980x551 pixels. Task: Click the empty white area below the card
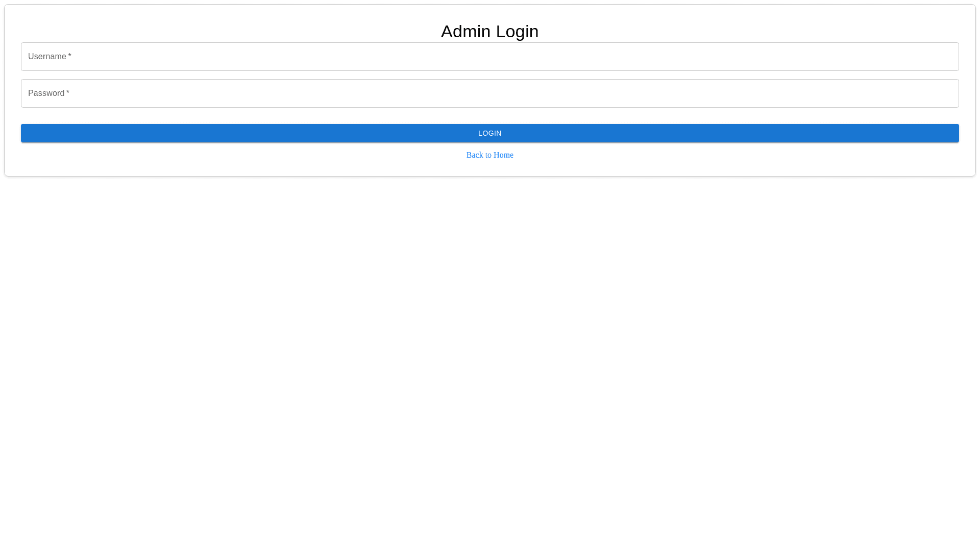[490, 357]
